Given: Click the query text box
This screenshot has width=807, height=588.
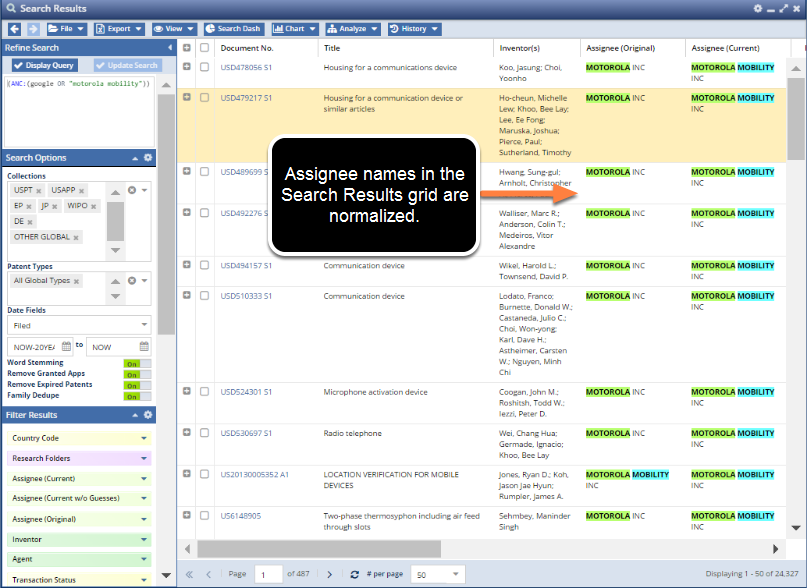Looking at the screenshot, I should tap(79, 111).
